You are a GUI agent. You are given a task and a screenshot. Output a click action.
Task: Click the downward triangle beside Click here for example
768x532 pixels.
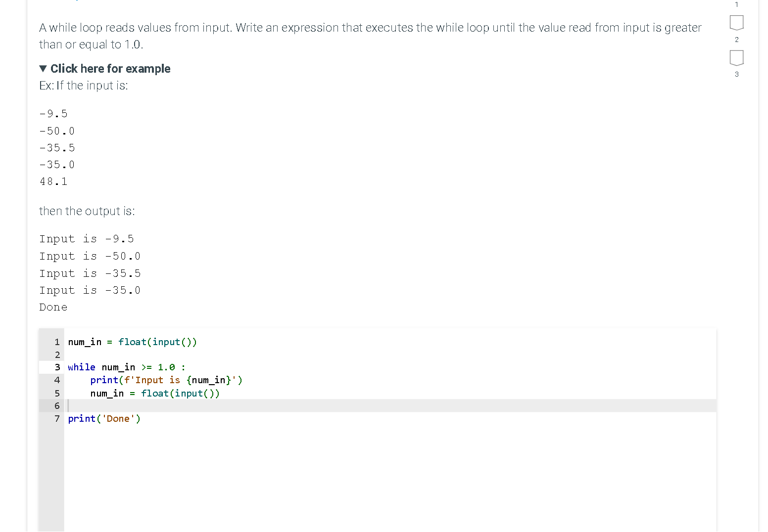tap(43, 68)
